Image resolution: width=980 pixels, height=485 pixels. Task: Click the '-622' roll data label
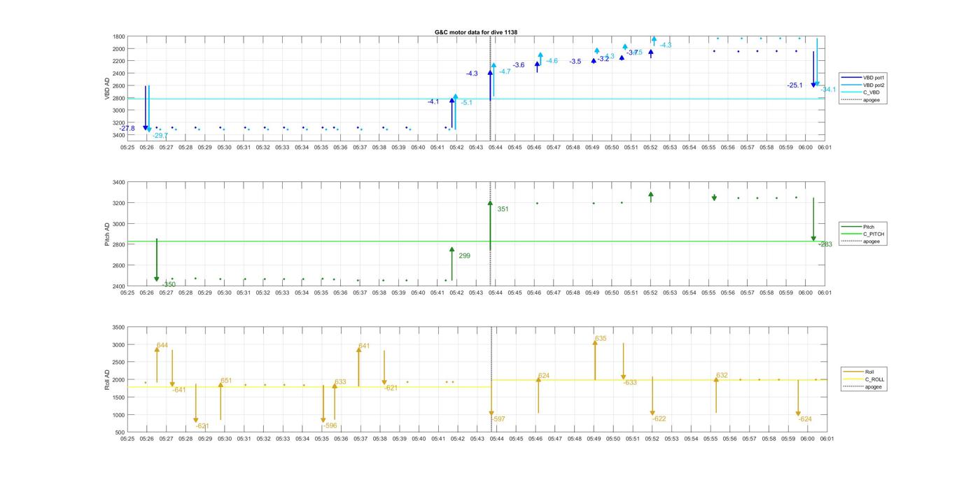[x=659, y=419]
